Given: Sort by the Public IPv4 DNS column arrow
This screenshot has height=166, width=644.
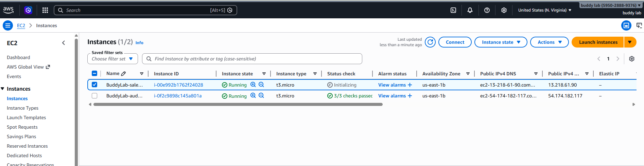Looking at the screenshot, I should [536, 74].
